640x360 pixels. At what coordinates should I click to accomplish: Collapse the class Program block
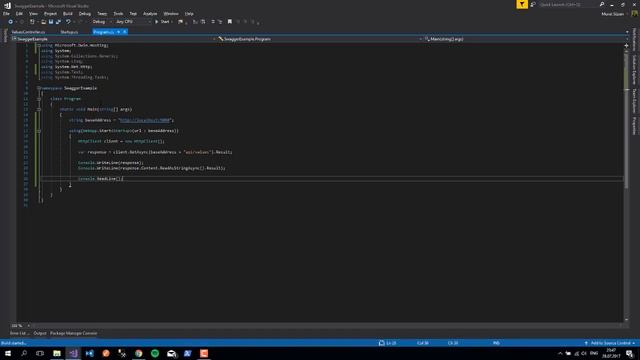[x=39, y=99]
